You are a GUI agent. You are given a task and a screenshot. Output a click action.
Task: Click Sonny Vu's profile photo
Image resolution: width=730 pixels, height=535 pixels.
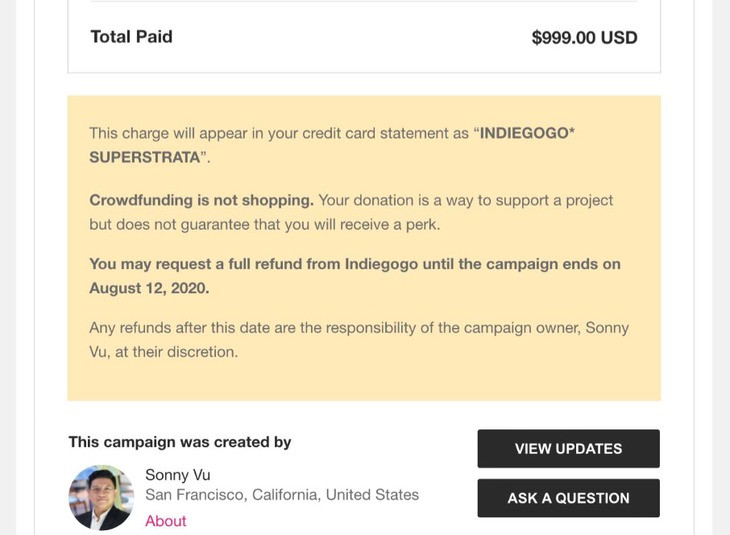click(101, 497)
